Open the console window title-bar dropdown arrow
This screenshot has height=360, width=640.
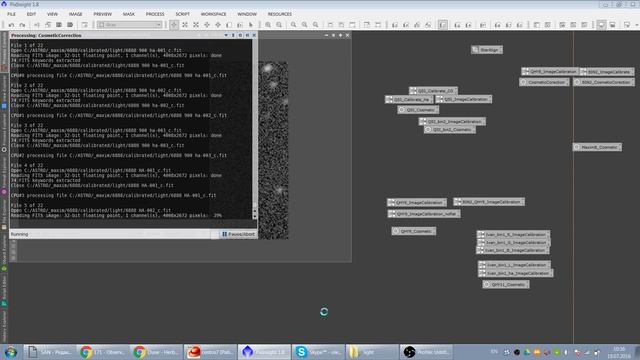click(x=226, y=36)
